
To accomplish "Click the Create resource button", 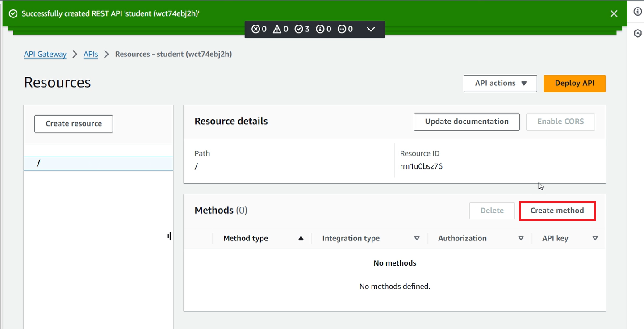I will pyautogui.click(x=73, y=124).
